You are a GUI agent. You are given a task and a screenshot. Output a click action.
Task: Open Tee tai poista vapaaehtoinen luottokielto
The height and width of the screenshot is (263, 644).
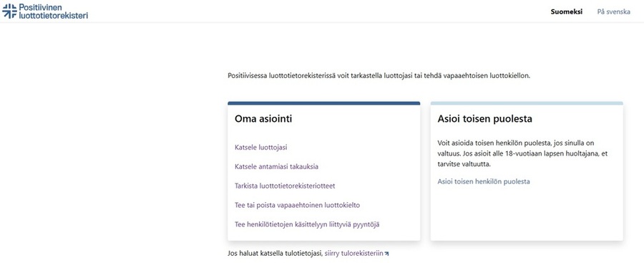point(298,205)
